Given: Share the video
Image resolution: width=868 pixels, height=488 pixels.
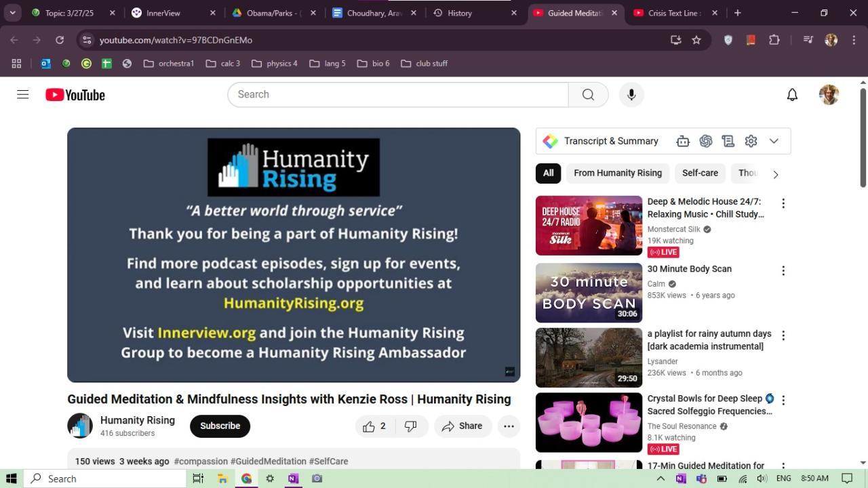Looking at the screenshot, I should pos(462,426).
